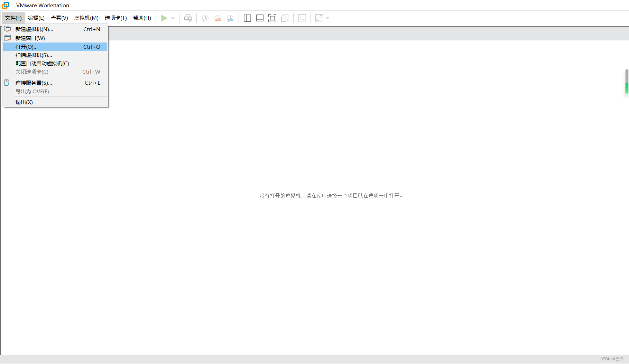The height and width of the screenshot is (364, 629).
Task: Click the stretch guest display icon
Action: pos(319,18)
